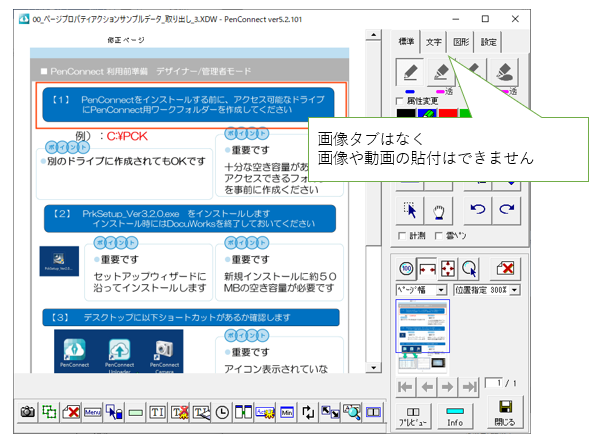Click the green overlapping squares icon
The image size is (608, 443).
click(49, 412)
